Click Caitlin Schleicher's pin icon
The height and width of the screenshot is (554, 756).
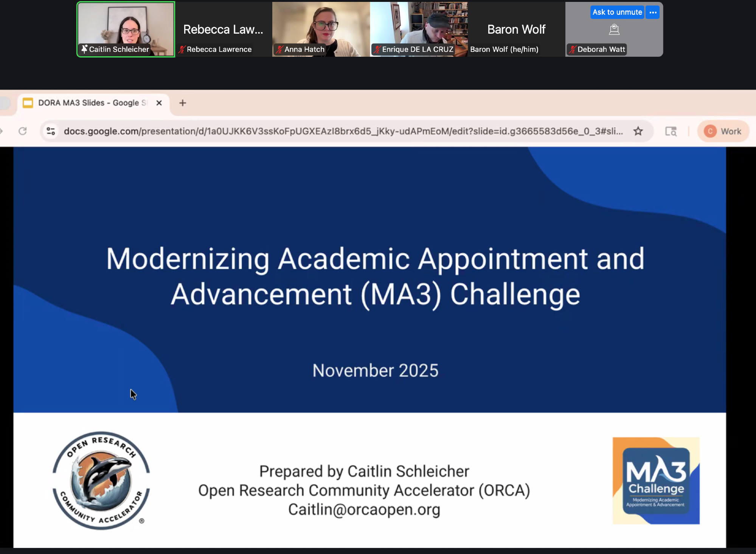click(84, 49)
